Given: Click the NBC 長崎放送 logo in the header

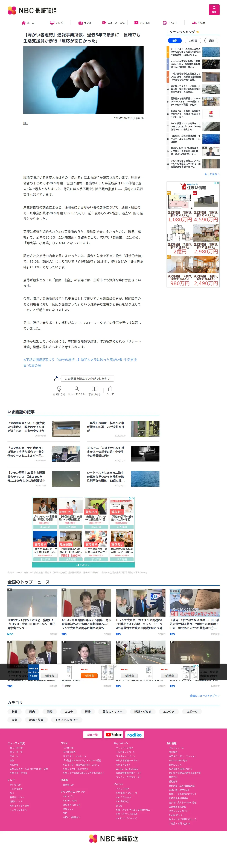Looking at the screenshot, I should tap(32, 10).
